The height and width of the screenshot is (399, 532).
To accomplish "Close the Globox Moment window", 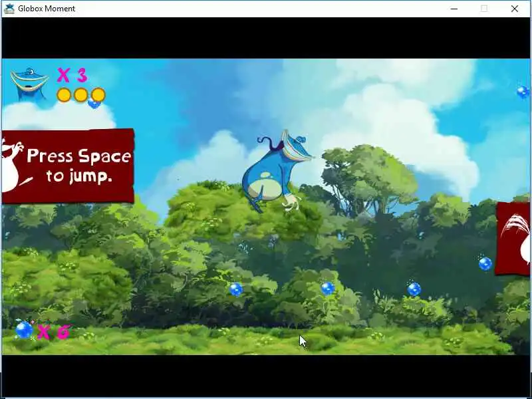I will point(514,9).
